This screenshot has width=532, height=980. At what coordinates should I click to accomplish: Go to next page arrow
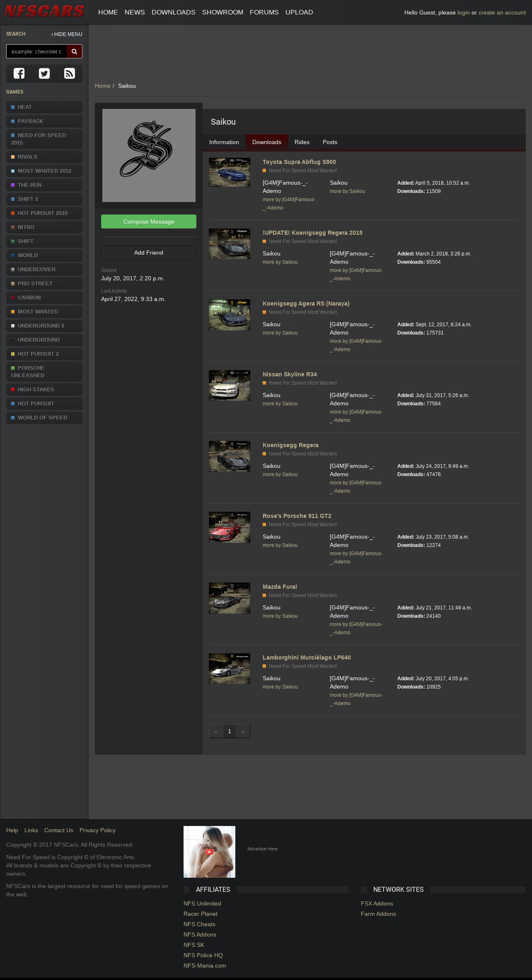tap(243, 731)
